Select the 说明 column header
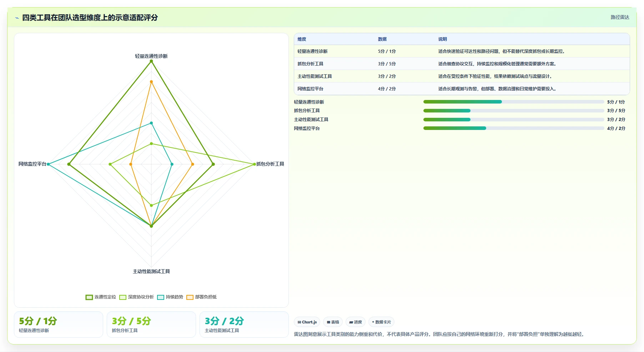The image size is (644, 352). coord(443,39)
